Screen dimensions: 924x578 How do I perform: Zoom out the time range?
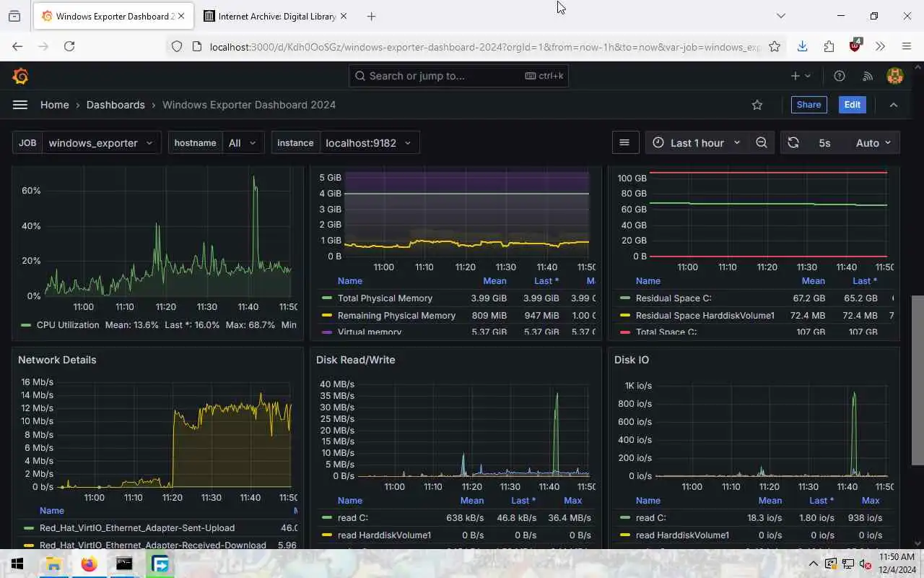pyautogui.click(x=762, y=142)
